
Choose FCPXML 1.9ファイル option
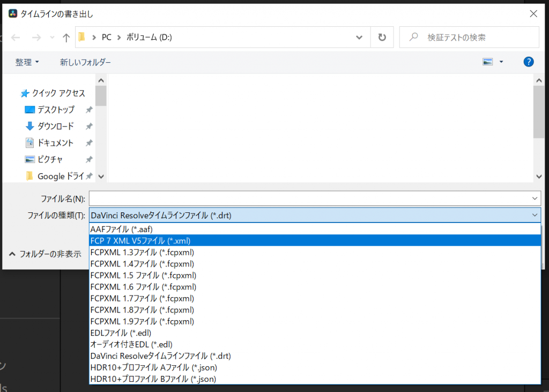(315, 321)
